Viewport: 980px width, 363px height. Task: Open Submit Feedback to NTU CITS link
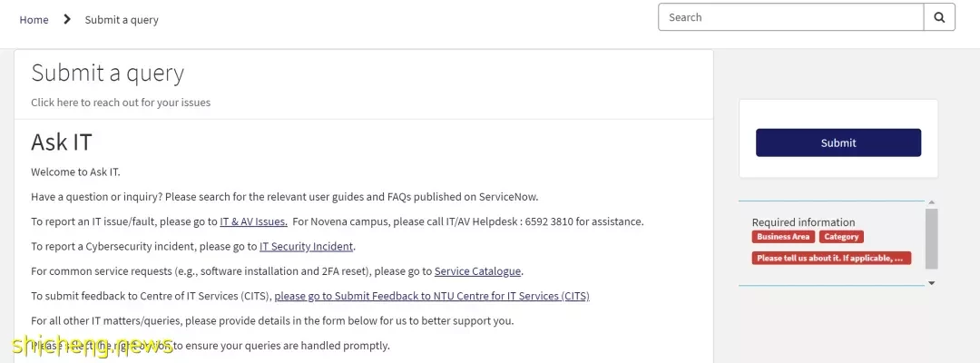click(x=432, y=296)
